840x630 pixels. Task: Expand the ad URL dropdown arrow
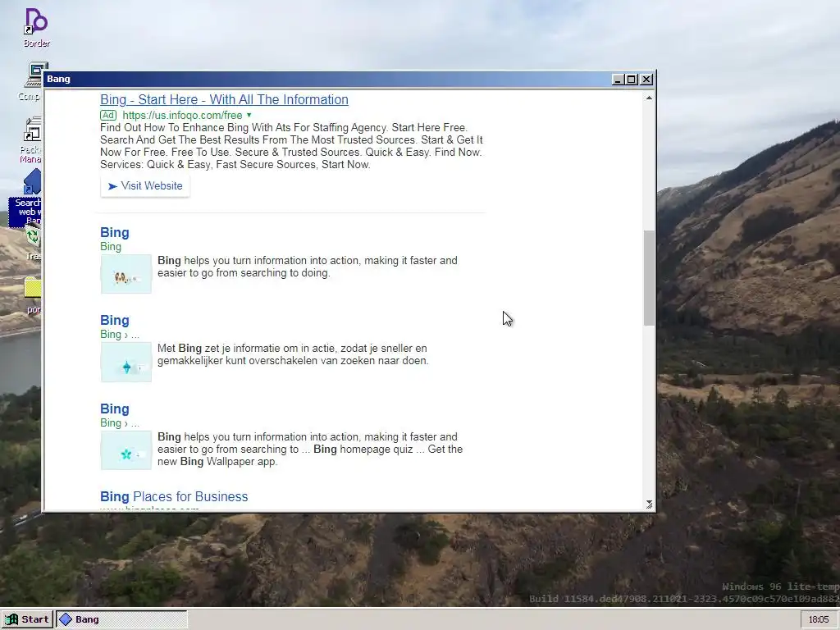pos(249,115)
